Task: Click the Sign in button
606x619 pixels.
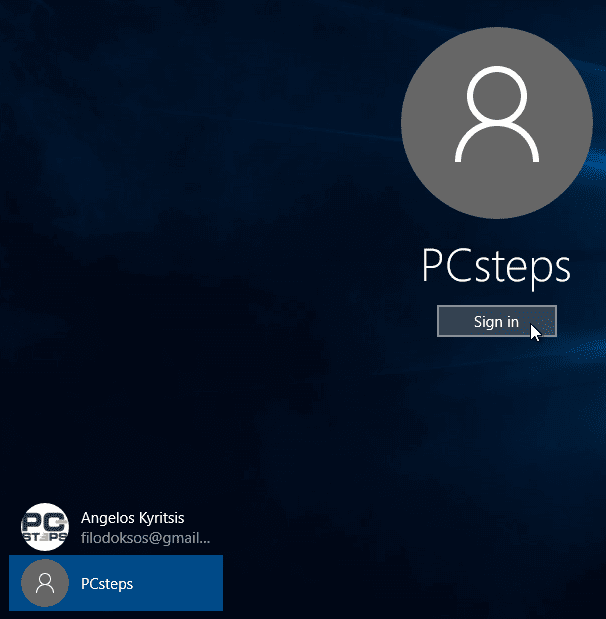Action: pyautogui.click(x=497, y=321)
